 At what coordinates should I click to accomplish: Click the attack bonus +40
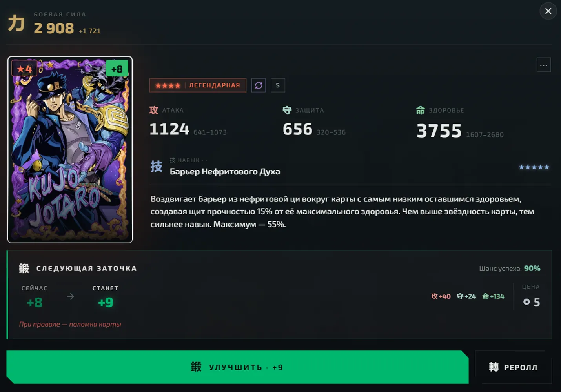click(x=441, y=296)
